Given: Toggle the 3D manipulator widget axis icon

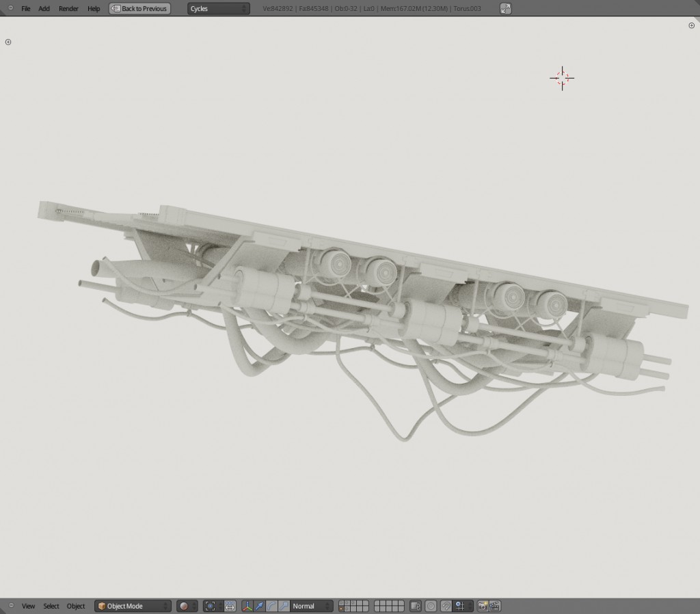Looking at the screenshot, I should (246, 606).
